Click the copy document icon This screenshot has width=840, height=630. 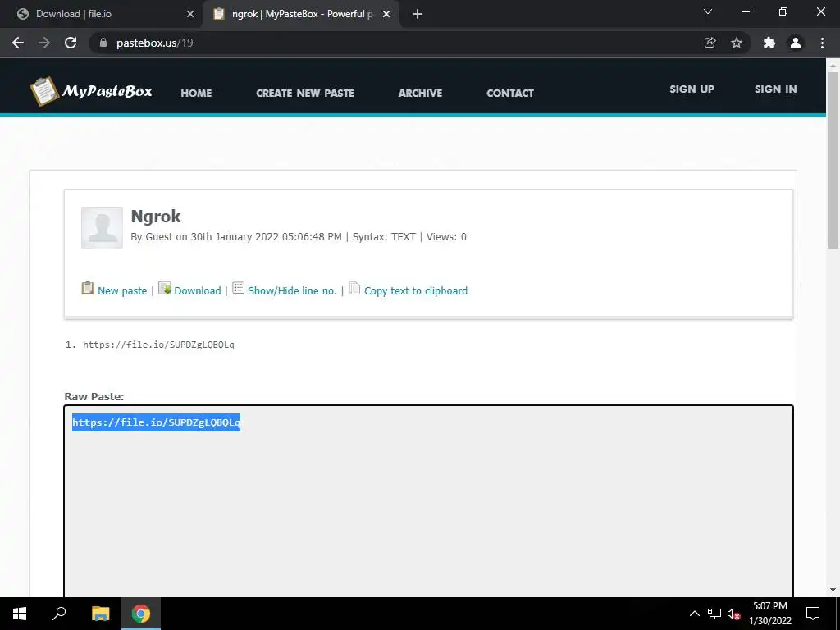[354, 288]
